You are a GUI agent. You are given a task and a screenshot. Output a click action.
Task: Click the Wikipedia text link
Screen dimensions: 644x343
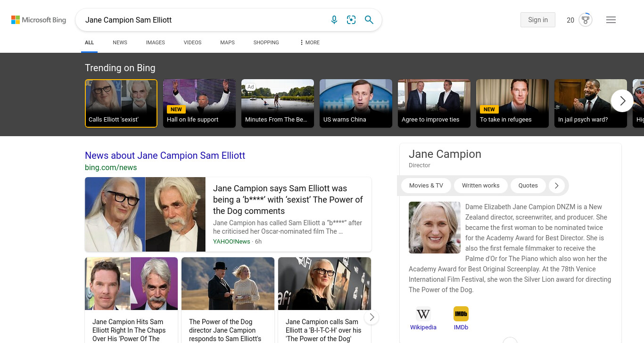click(x=423, y=327)
